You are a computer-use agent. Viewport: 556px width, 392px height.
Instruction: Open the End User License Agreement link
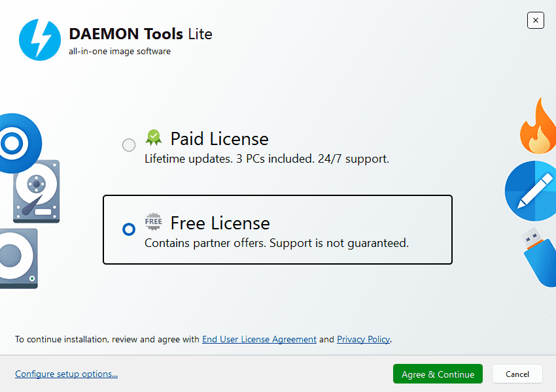(x=259, y=340)
